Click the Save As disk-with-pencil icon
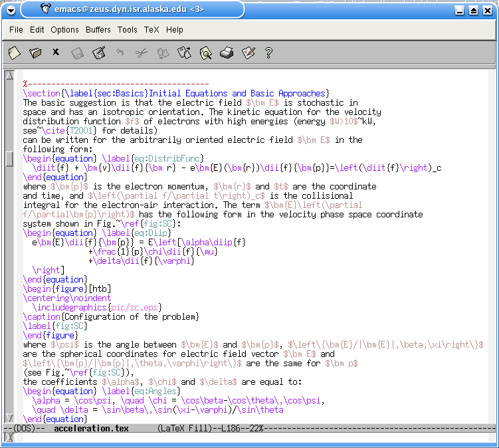This screenshot has height=448, width=499. (99, 52)
